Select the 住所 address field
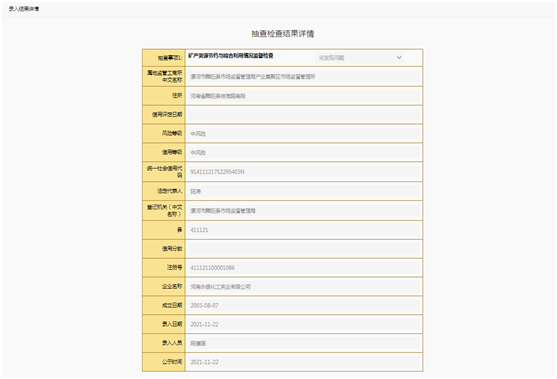This screenshot has height=379, width=557. (x=304, y=96)
